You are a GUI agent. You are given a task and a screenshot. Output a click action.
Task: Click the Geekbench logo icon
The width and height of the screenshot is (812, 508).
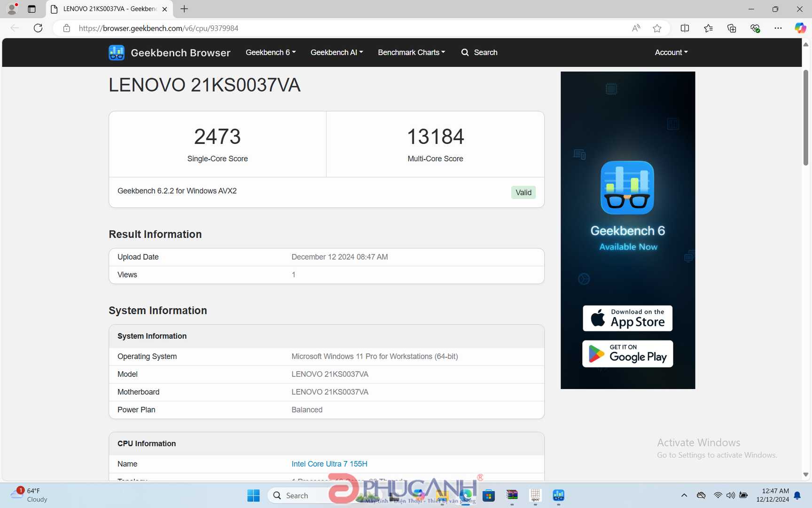coord(117,53)
